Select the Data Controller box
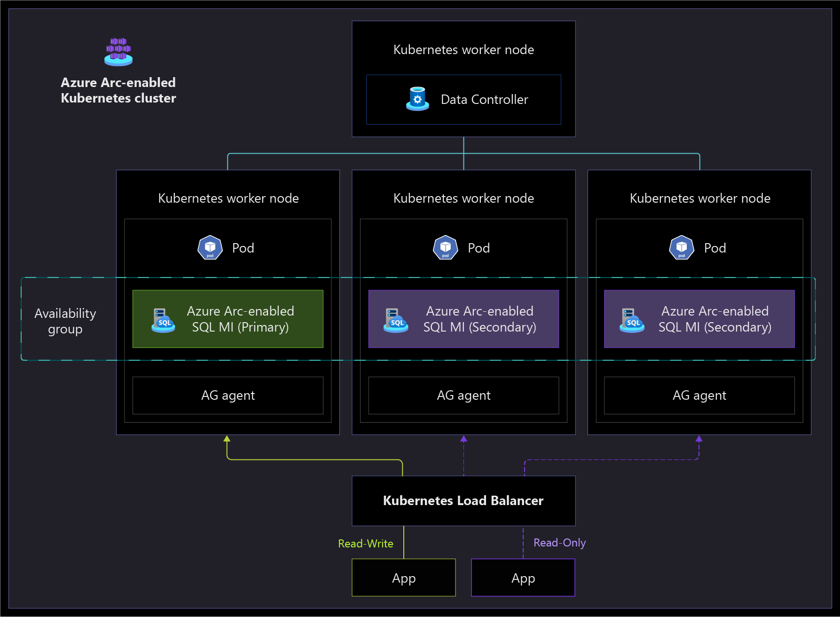The image size is (840, 617). point(463,99)
